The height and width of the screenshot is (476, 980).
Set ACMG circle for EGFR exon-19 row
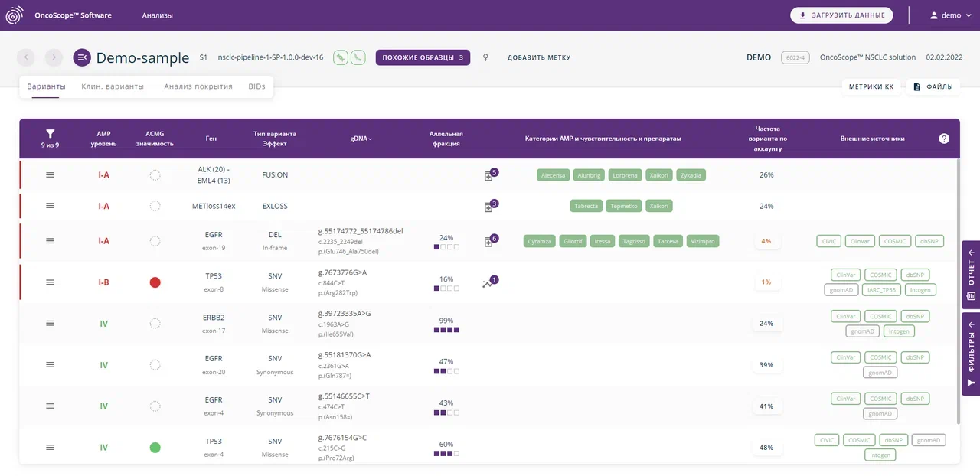click(155, 241)
